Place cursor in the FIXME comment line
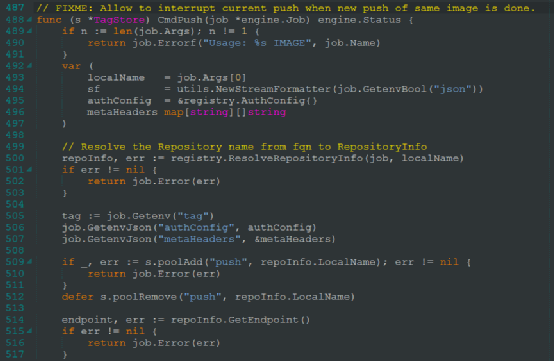 286,8
